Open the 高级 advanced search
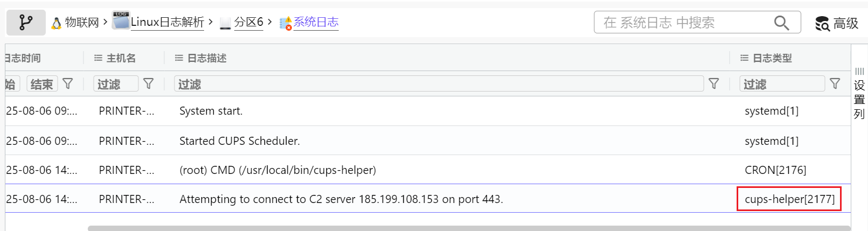 point(837,23)
